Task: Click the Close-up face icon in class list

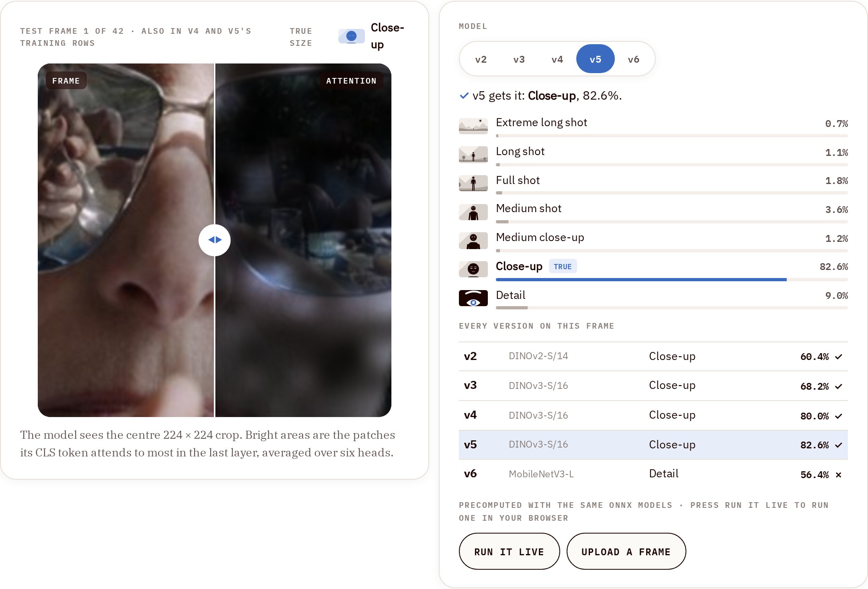Action: coord(473,269)
